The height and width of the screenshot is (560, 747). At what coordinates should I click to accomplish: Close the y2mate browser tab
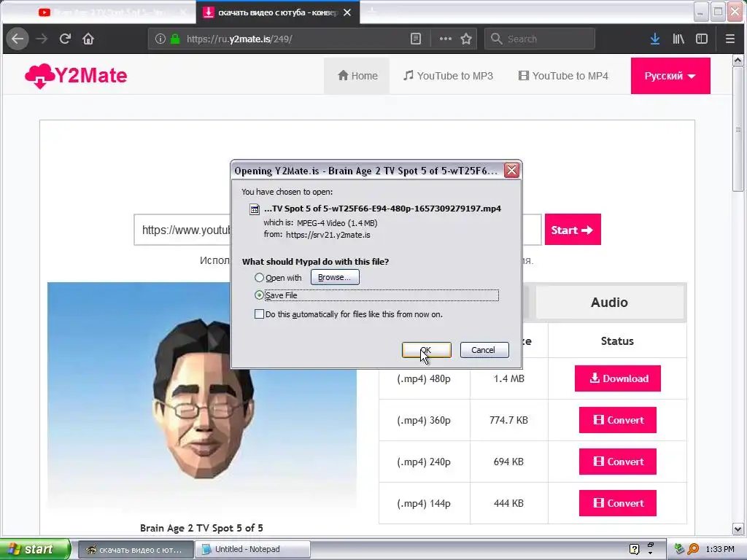pos(348,13)
